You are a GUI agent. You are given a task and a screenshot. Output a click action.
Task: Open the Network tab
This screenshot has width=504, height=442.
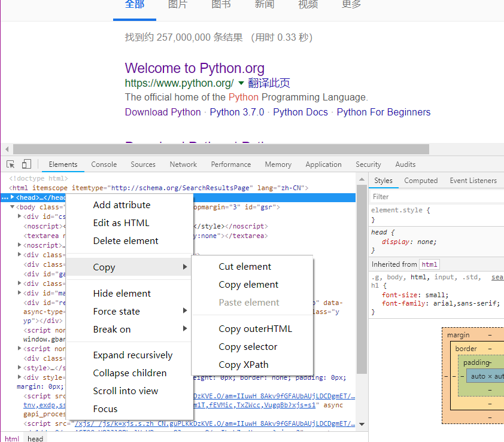(x=183, y=164)
